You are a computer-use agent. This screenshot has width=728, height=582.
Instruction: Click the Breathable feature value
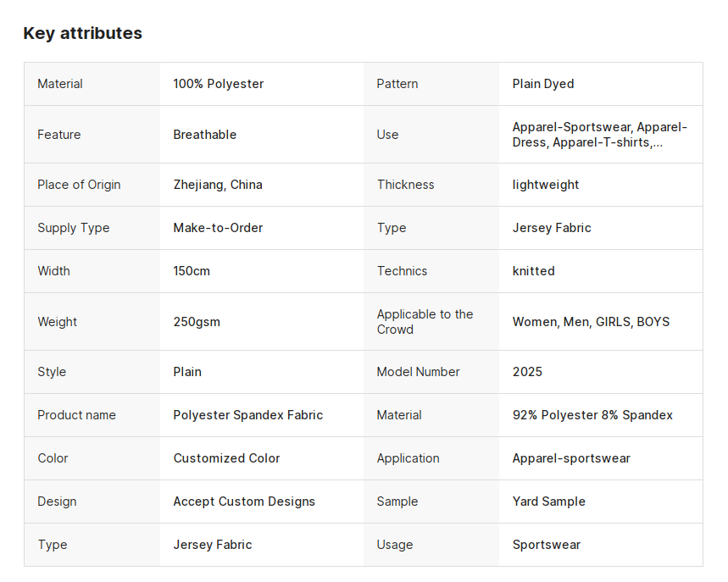point(205,135)
